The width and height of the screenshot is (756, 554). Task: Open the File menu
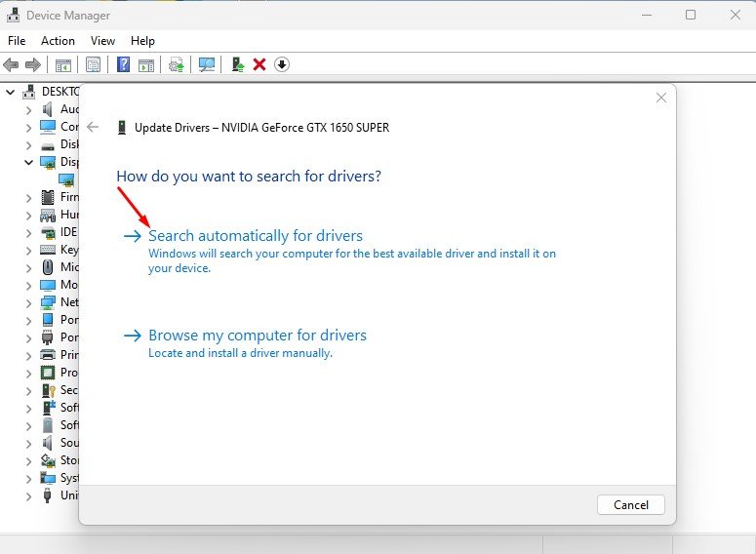click(x=17, y=41)
